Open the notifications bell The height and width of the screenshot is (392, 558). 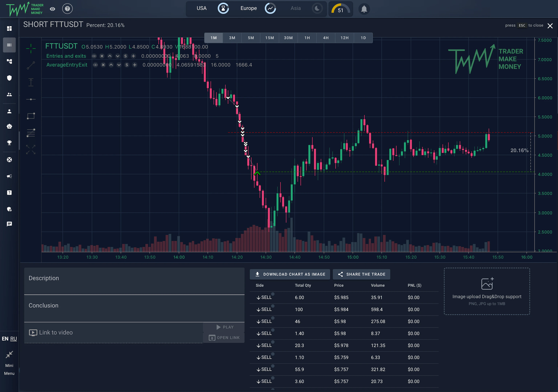pyautogui.click(x=364, y=9)
